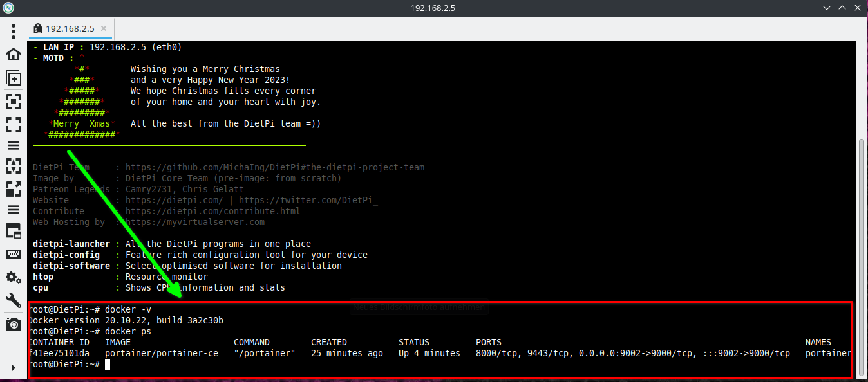Click the "CONTAINER ID" column header
This screenshot has height=382, width=868.
[59, 342]
